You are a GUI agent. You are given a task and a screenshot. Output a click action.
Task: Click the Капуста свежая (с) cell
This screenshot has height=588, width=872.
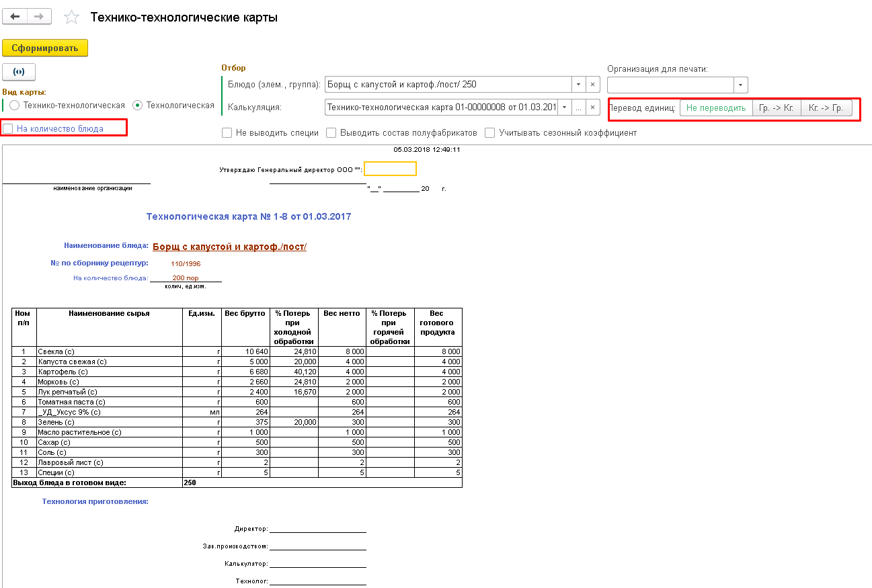pos(110,362)
